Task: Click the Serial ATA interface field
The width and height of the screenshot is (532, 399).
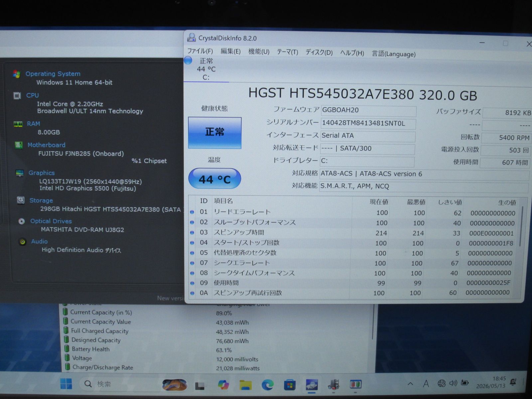Action: 368,136
